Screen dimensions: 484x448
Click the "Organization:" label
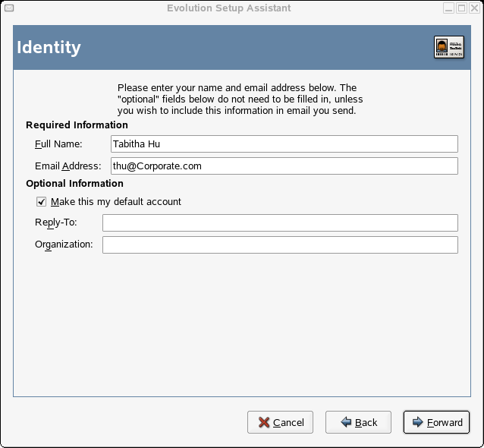(64, 245)
